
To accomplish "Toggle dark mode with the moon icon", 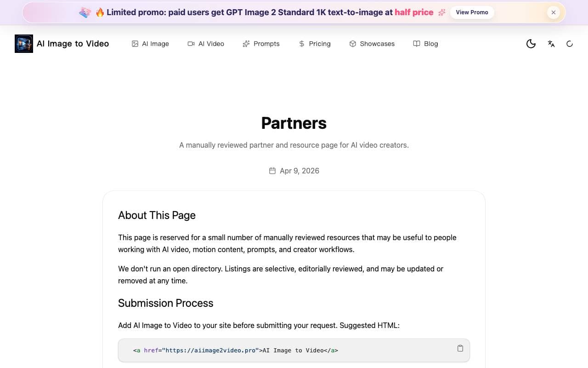I will point(531,44).
